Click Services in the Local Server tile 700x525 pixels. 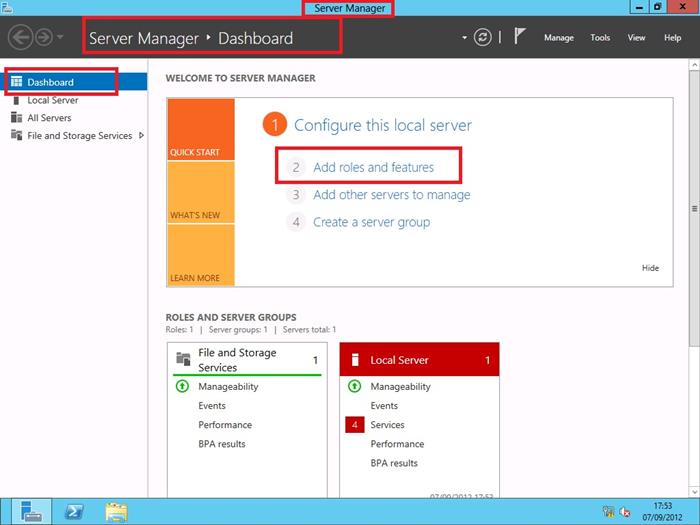tap(387, 425)
